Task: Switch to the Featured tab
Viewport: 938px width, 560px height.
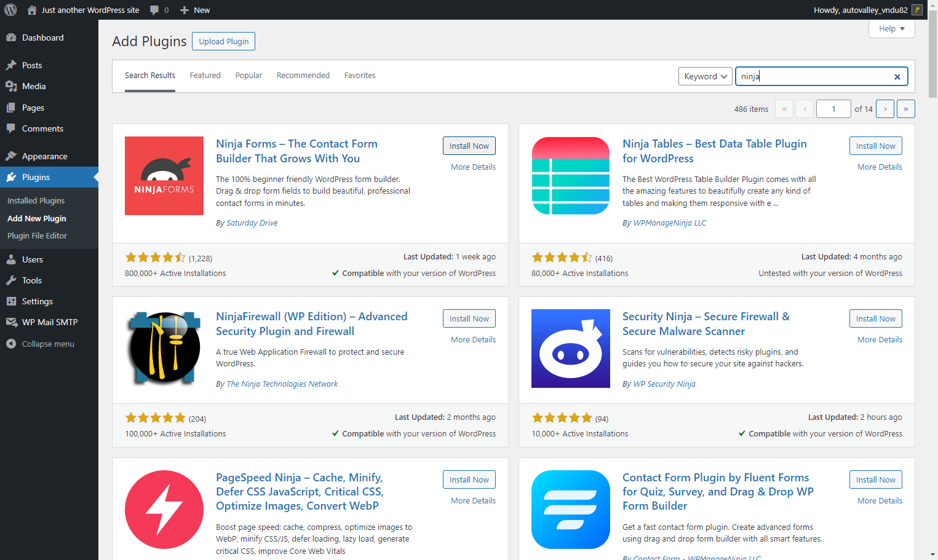Action: coord(205,76)
